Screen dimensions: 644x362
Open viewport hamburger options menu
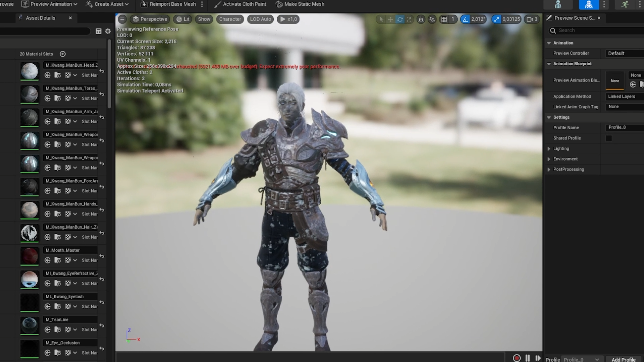pyautogui.click(x=122, y=19)
